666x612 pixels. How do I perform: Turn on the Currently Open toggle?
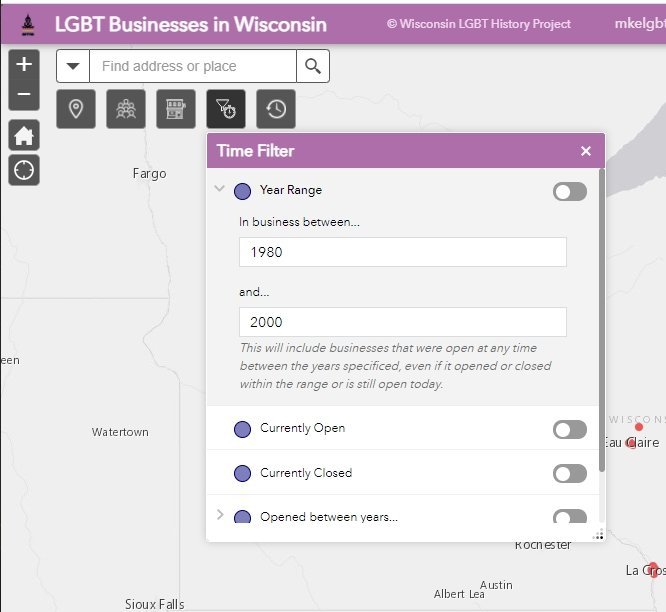(569, 429)
